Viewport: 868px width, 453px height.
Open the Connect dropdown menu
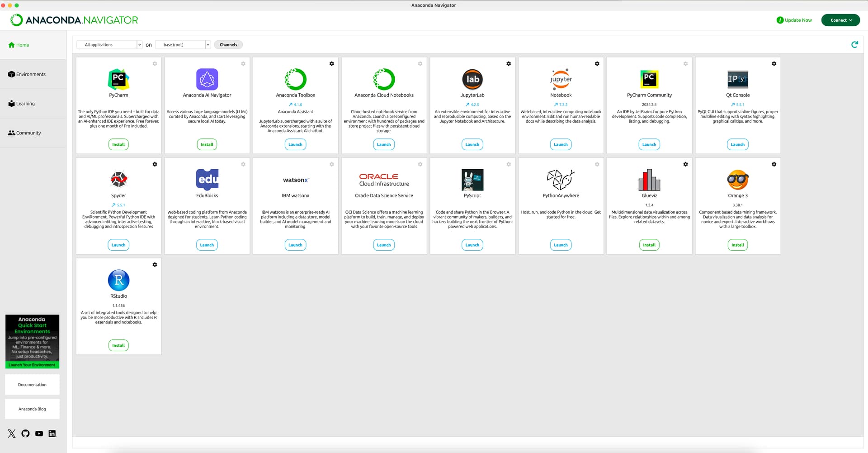(840, 20)
